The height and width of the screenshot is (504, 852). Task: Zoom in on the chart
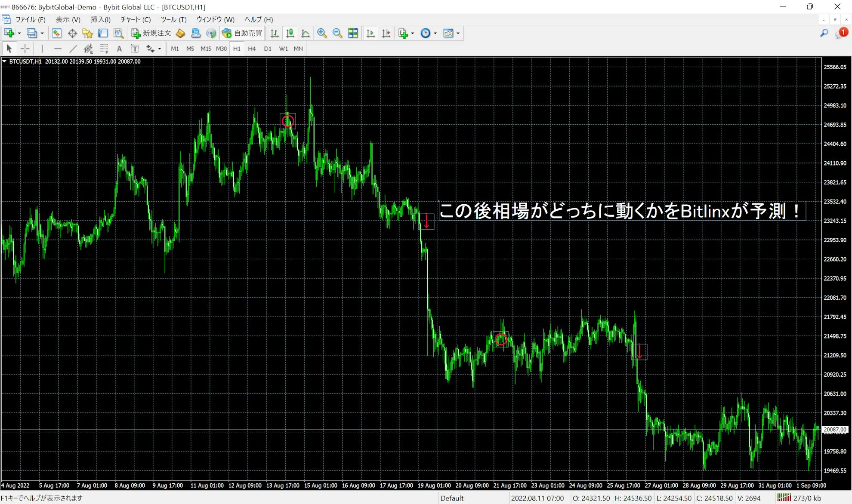pyautogui.click(x=322, y=33)
